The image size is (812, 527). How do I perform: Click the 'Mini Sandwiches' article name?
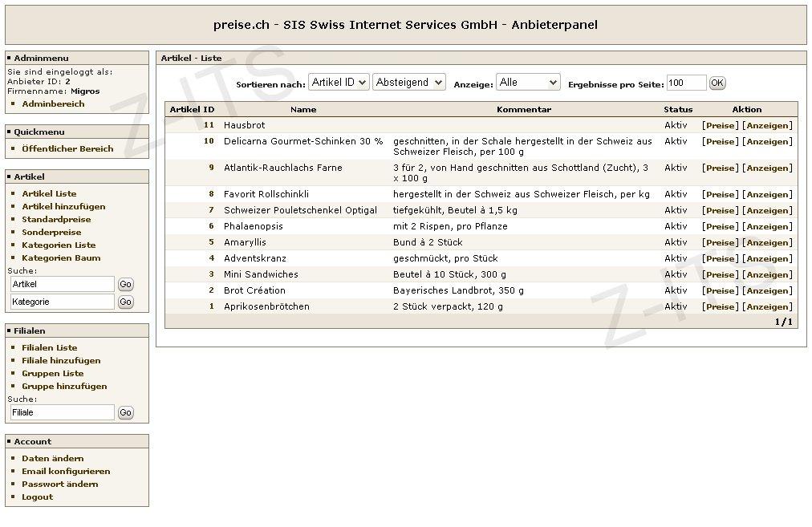point(261,274)
